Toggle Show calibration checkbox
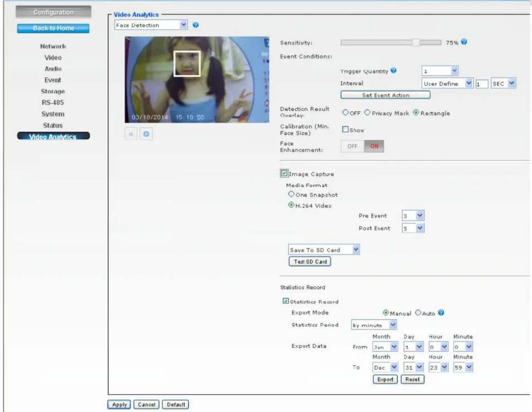Image resolution: width=532 pixels, height=412 pixels. tap(345, 129)
